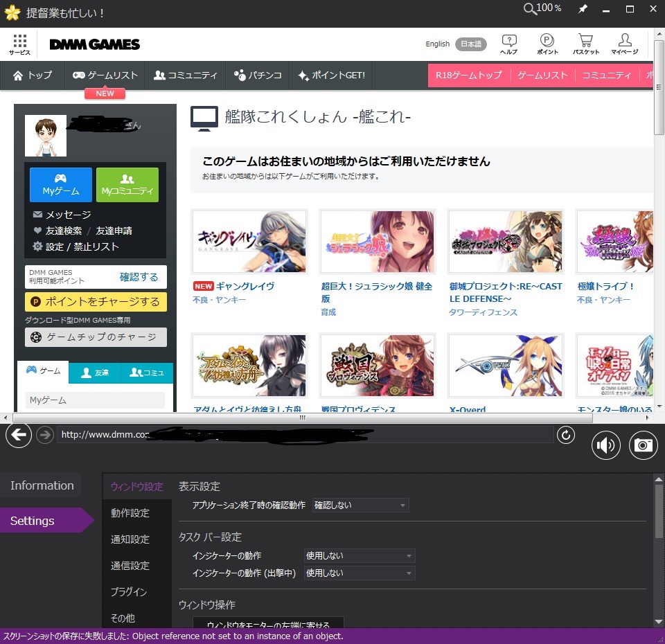The height and width of the screenshot is (644, 665).
Task: Switch interface language to English
Action: [x=437, y=44]
